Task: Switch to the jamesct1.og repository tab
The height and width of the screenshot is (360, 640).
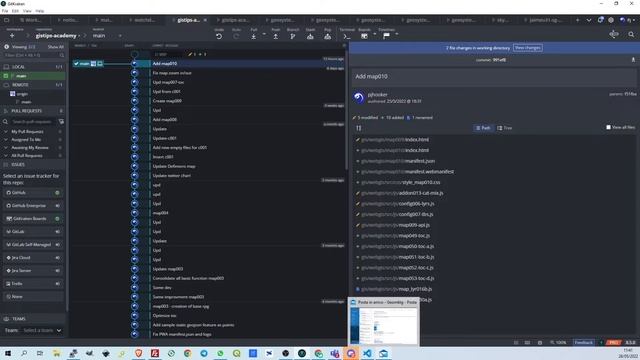Action: click(x=545, y=20)
